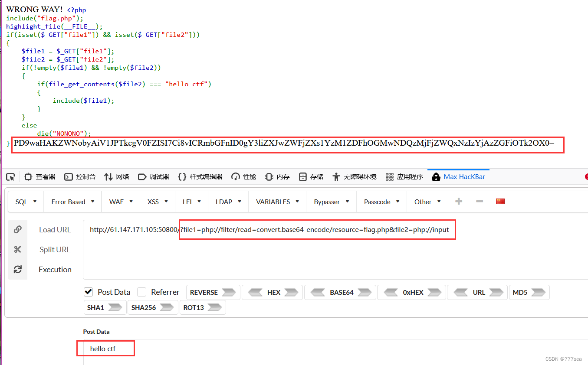Open the LDAP dropdown
This screenshot has height=365, width=588.
pos(228,202)
